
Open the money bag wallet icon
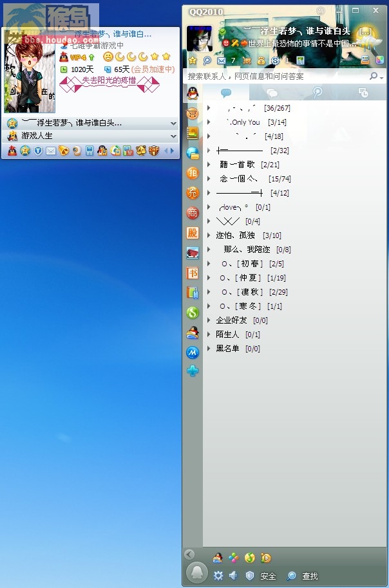(x=261, y=60)
